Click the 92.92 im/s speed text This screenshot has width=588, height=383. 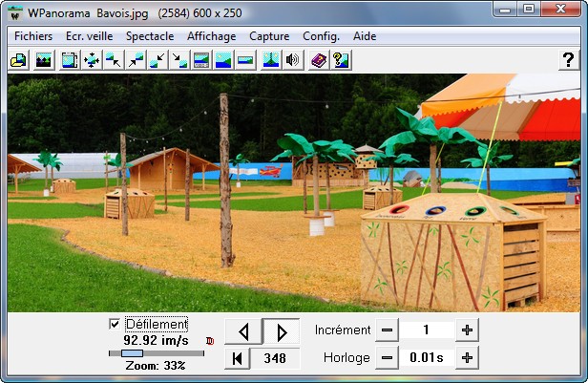tap(156, 341)
